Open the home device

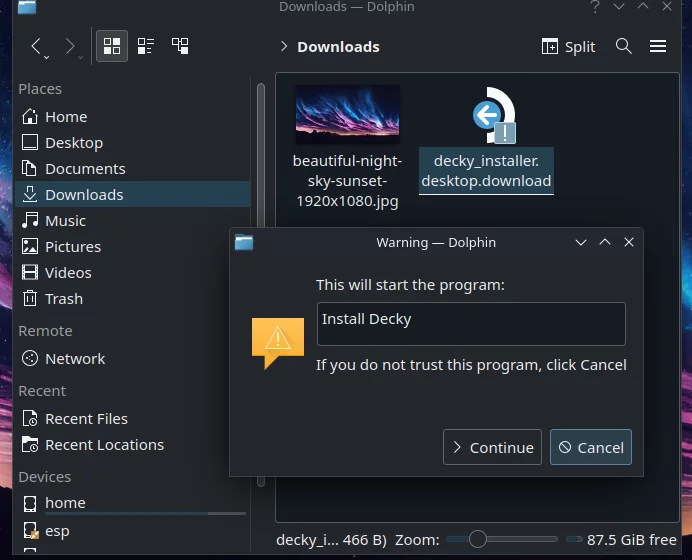point(132,503)
